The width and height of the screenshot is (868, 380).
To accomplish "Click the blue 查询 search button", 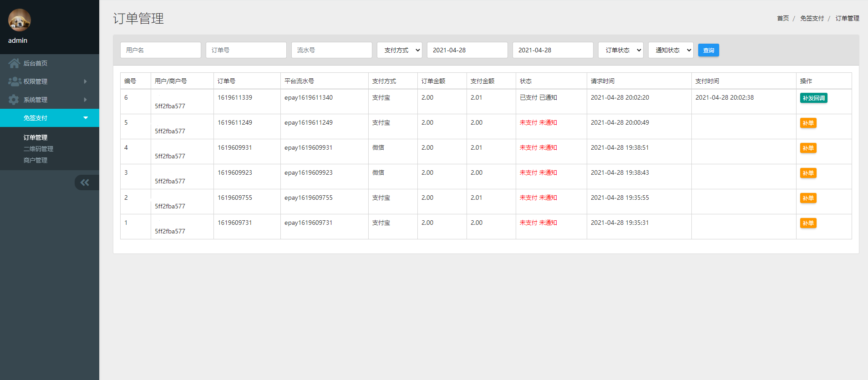I will point(708,50).
